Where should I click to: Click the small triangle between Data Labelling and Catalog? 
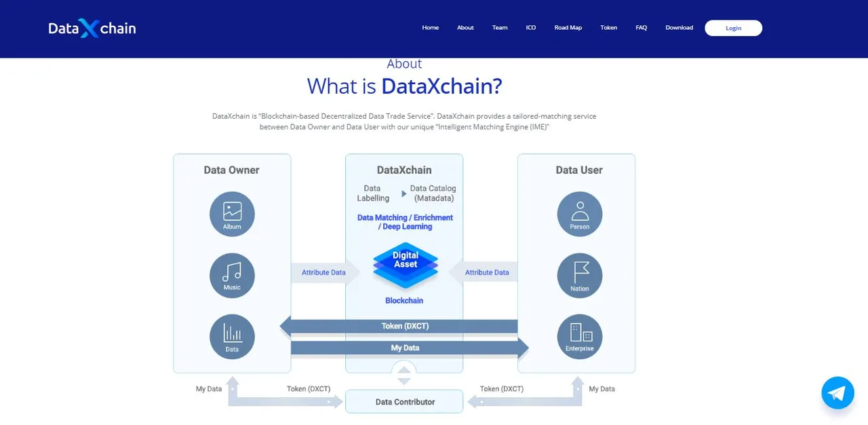coord(404,194)
